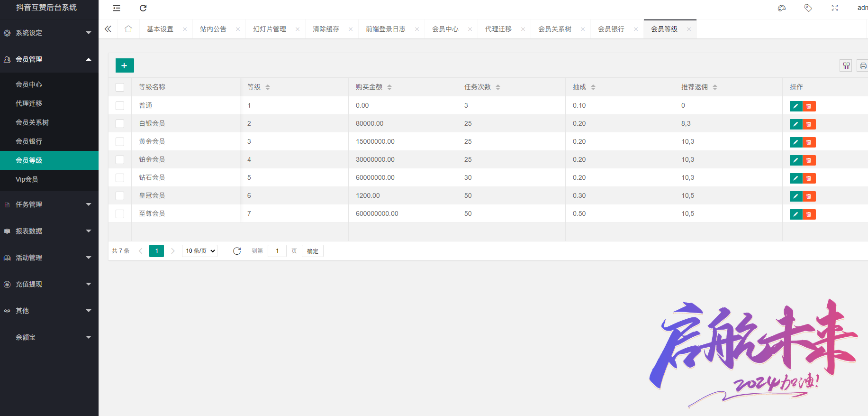
Task: Open the 10 条/页 page size dropdown
Action: tap(199, 251)
